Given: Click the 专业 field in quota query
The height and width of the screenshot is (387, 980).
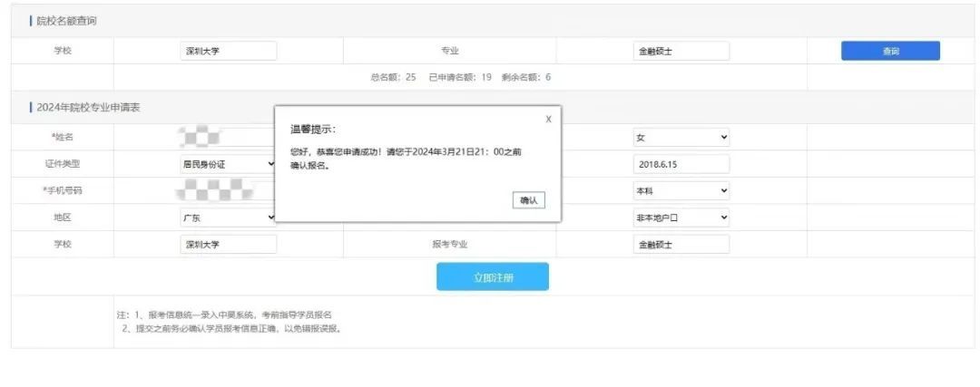Looking at the screenshot, I should [681, 51].
